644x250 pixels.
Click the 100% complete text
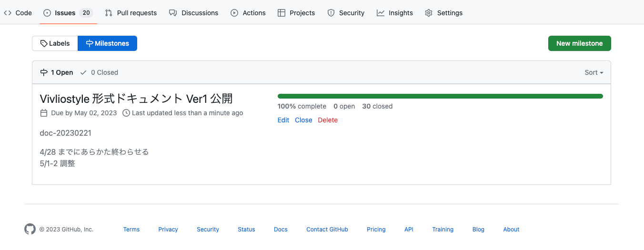coord(302,106)
